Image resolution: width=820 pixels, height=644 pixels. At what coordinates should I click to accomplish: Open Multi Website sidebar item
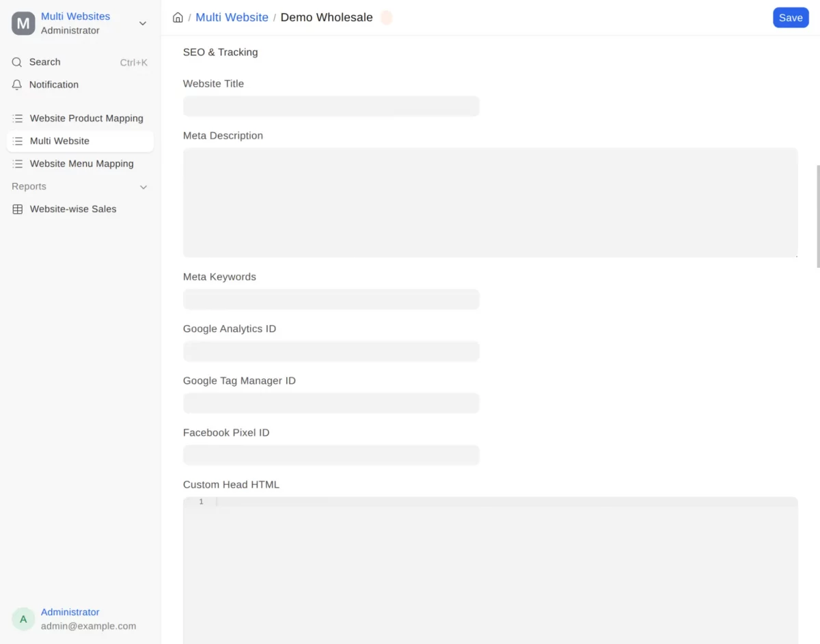[x=80, y=141]
